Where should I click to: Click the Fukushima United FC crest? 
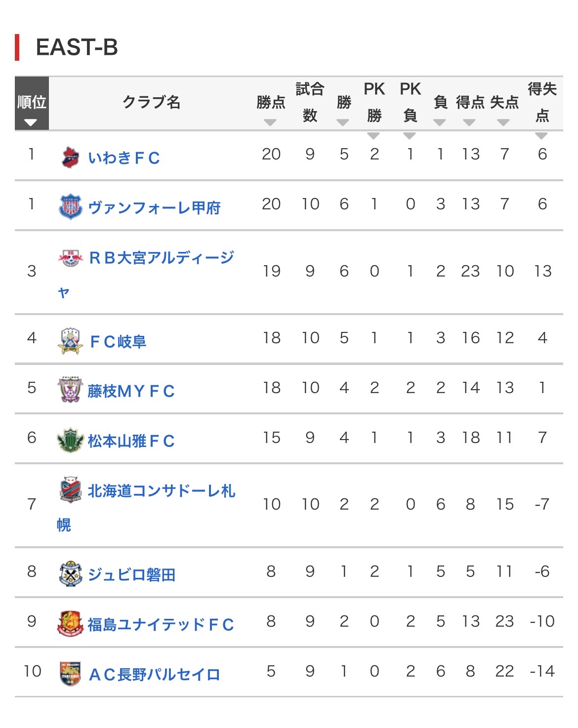click(70, 624)
